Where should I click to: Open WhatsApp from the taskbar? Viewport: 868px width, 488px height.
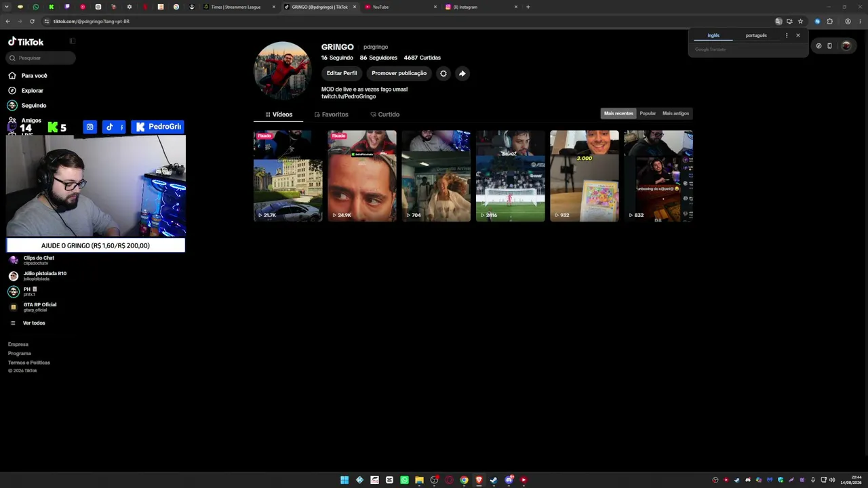click(404, 480)
